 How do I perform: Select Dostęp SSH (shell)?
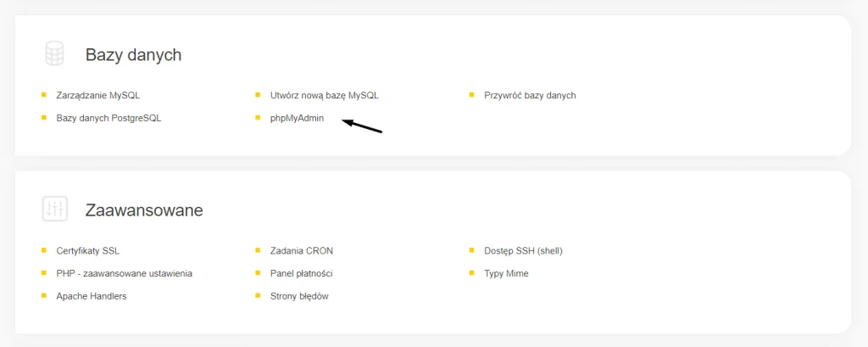pos(523,250)
